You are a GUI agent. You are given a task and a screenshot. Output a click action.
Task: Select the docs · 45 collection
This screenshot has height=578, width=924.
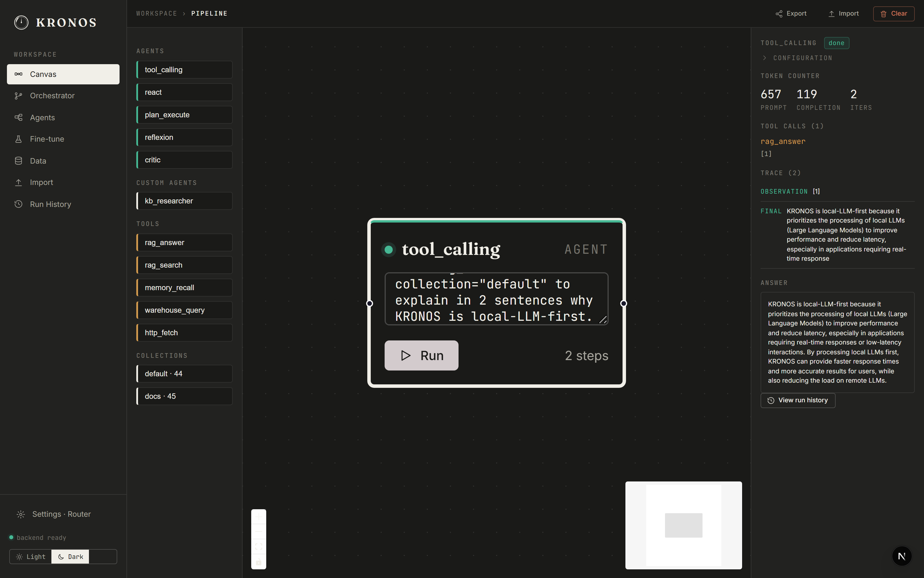(x=185, y=396)
